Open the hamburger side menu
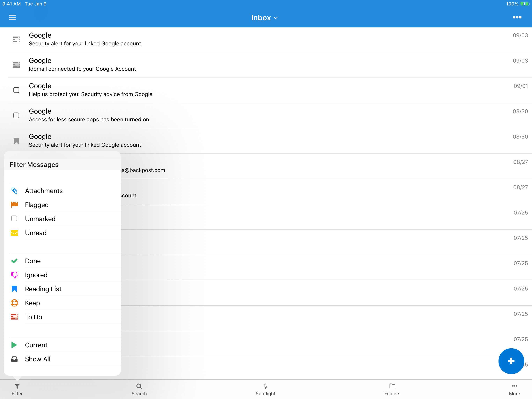This screenshot has height=399, width=532. [12, 17]
